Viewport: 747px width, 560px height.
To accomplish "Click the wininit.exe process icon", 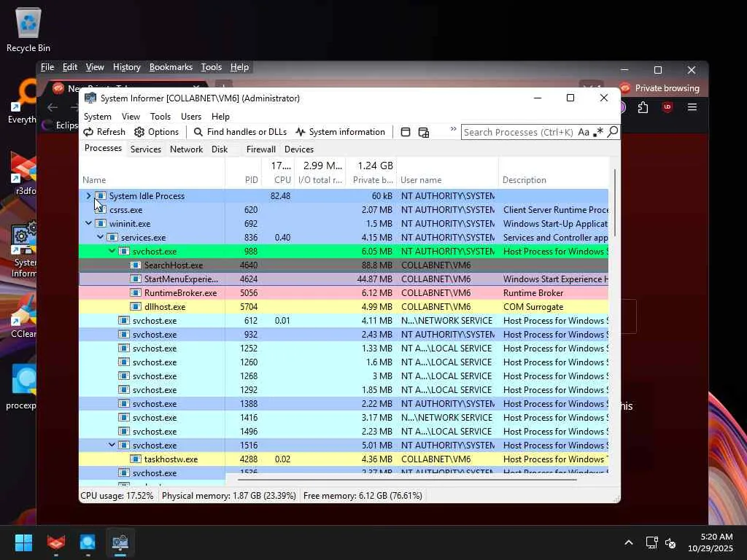I will 101,223.
